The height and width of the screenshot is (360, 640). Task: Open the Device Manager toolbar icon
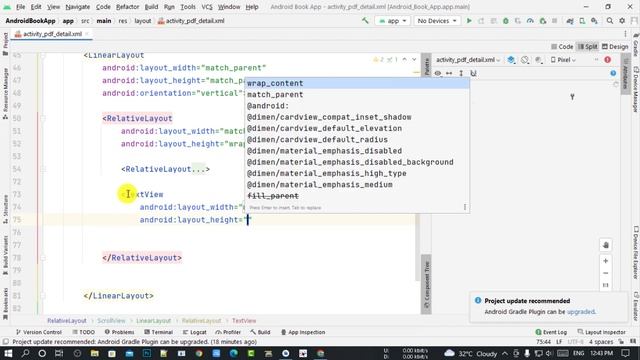(x=582, y=20)
